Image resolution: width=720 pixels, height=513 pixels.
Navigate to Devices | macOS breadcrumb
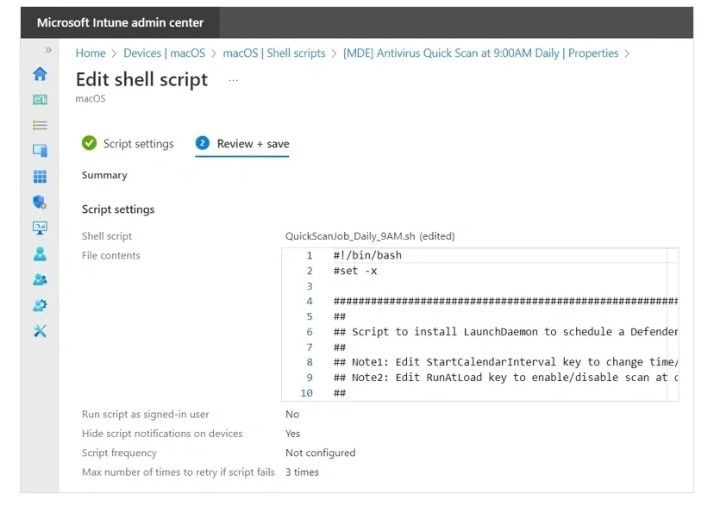[164, 53]
